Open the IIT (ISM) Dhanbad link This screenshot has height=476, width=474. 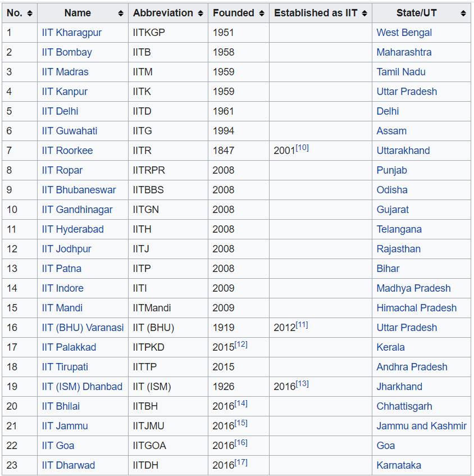click(x=82, y=387)
